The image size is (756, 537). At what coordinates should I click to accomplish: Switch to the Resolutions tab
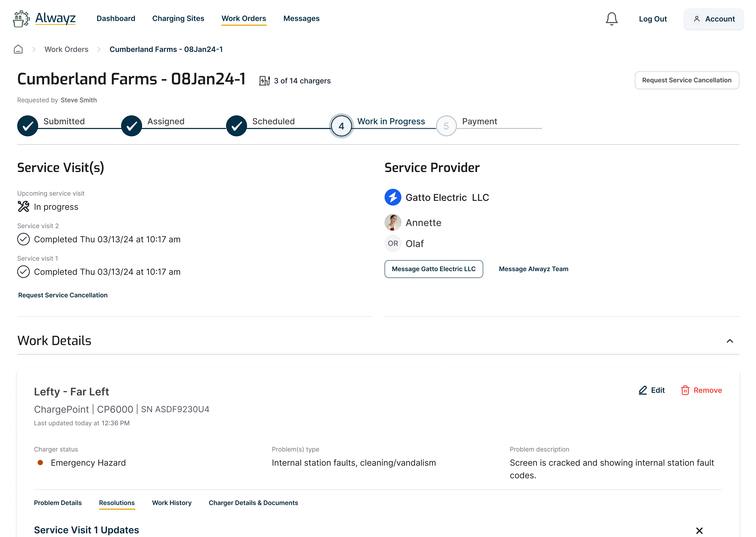pos(117,503)
